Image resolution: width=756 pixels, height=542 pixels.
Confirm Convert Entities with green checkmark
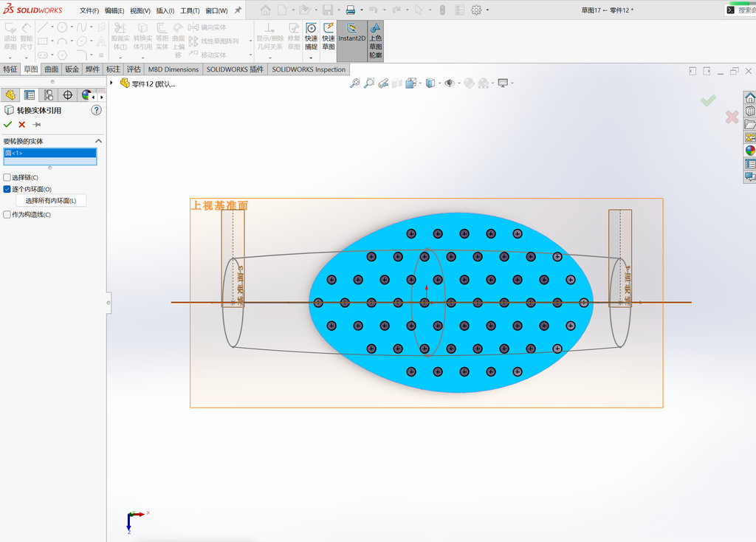pos(7,124)
